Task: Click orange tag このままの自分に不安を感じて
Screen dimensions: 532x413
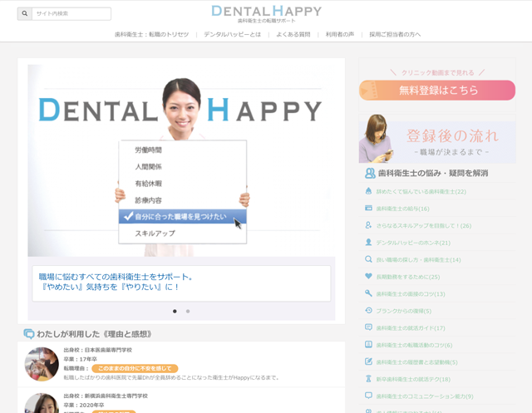Action: 135,368
